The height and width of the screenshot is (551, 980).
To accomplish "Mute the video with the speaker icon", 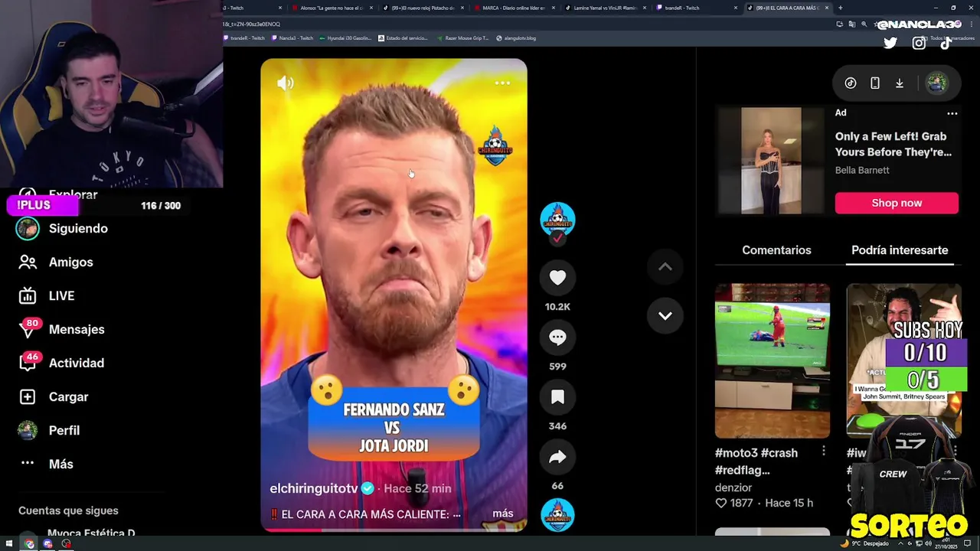I will [x=286, y=83].
